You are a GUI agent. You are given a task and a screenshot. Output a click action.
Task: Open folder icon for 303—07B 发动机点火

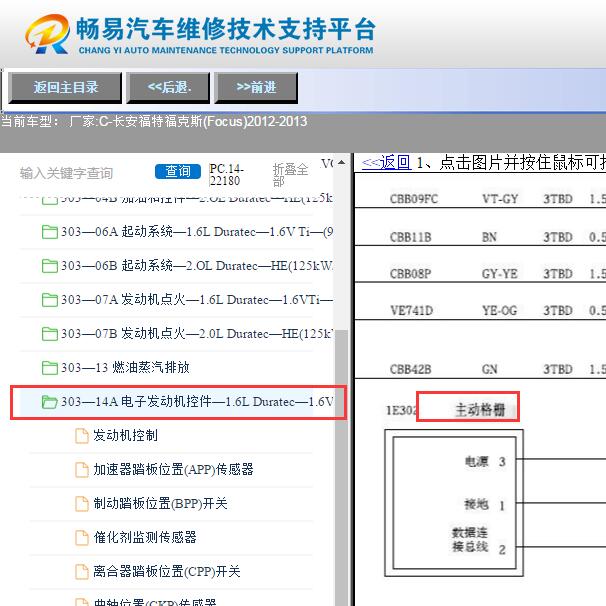pyautogui.click(x=49, y=334)
